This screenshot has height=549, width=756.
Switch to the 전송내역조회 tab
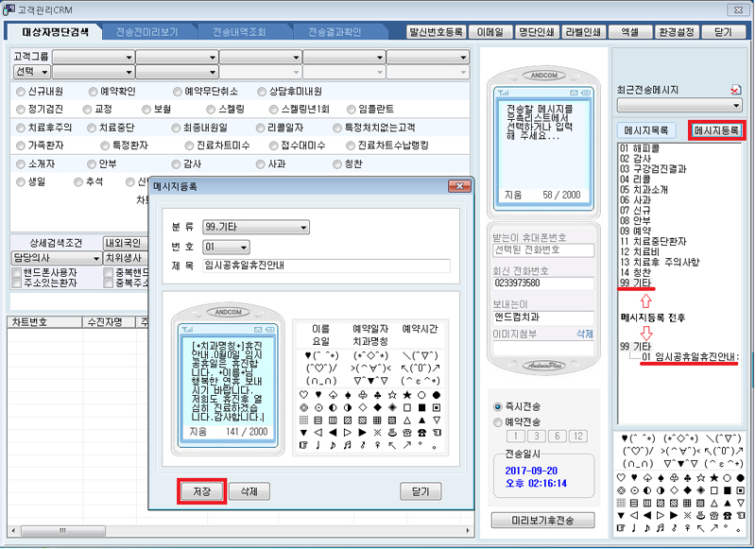point(240,31)
